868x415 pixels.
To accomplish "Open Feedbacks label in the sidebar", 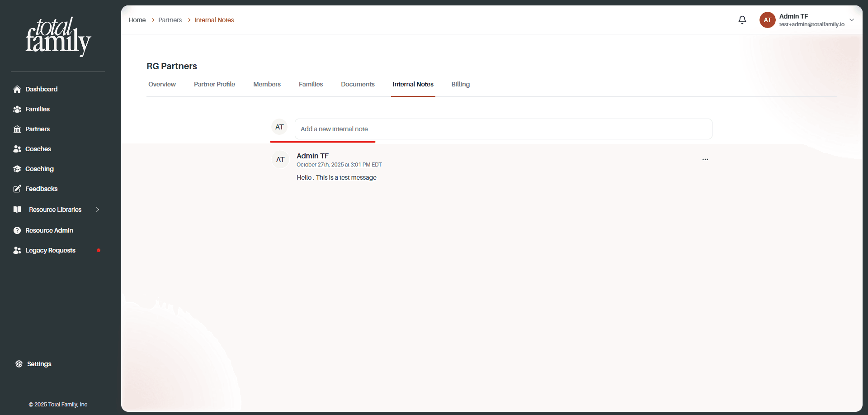I will coord(42,189).
